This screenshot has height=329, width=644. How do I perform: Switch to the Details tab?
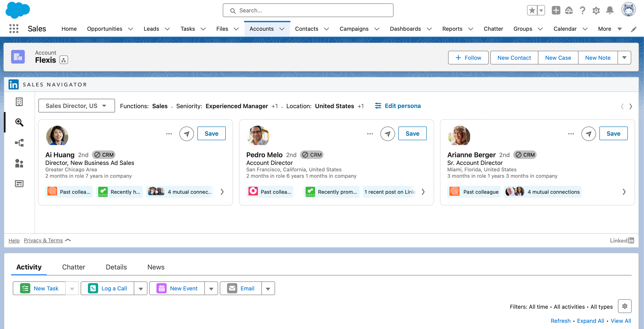(x=116, y=267)
